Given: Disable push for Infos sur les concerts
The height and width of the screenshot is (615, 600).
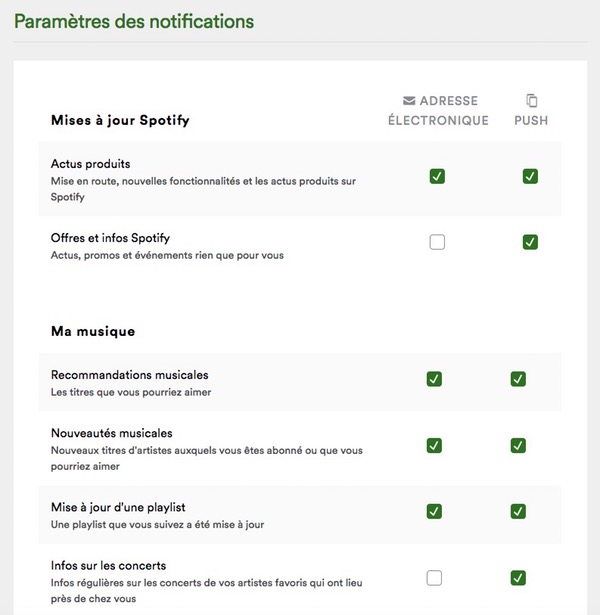Looking at the screenshot, I should [518, 577].
